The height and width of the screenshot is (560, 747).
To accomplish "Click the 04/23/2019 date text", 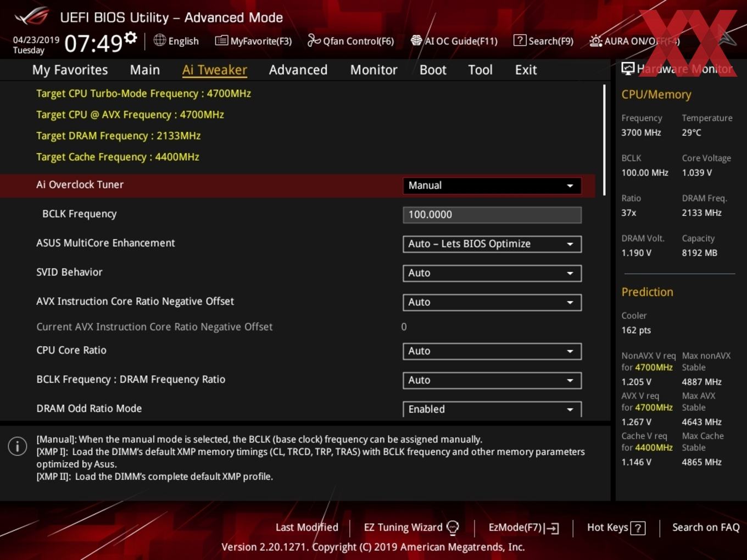I will coord(36,40).
